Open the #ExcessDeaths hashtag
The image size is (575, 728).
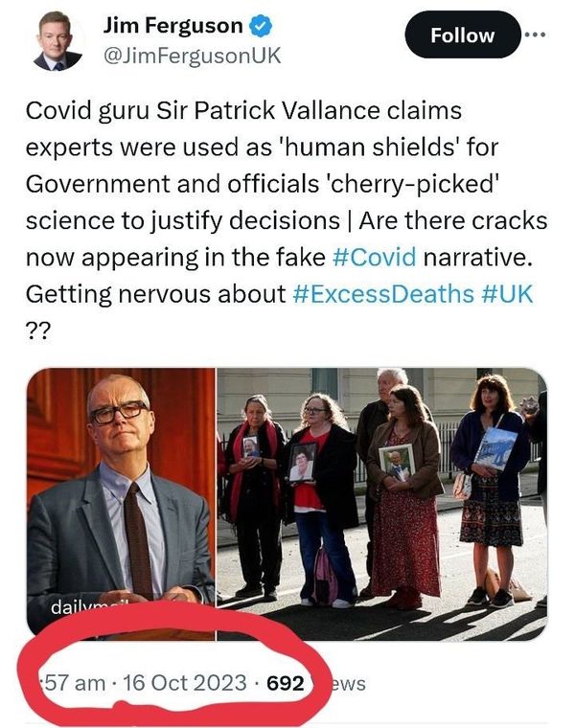pyautogui.click(x=383, y=294)
